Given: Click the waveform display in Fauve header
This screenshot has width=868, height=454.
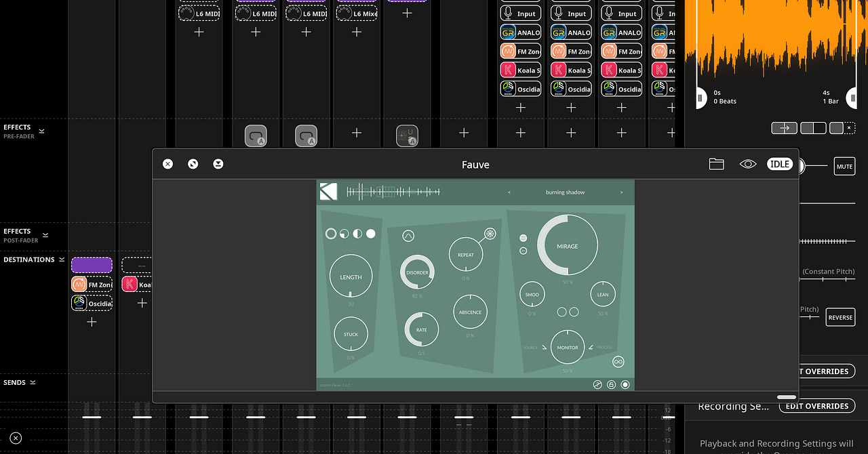Looking at the screenshot, I should coord(393,192).
